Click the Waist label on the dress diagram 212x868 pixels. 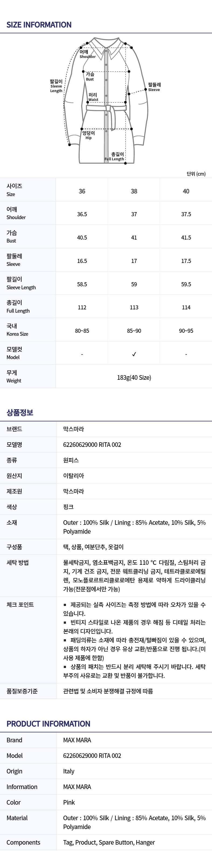93,97
